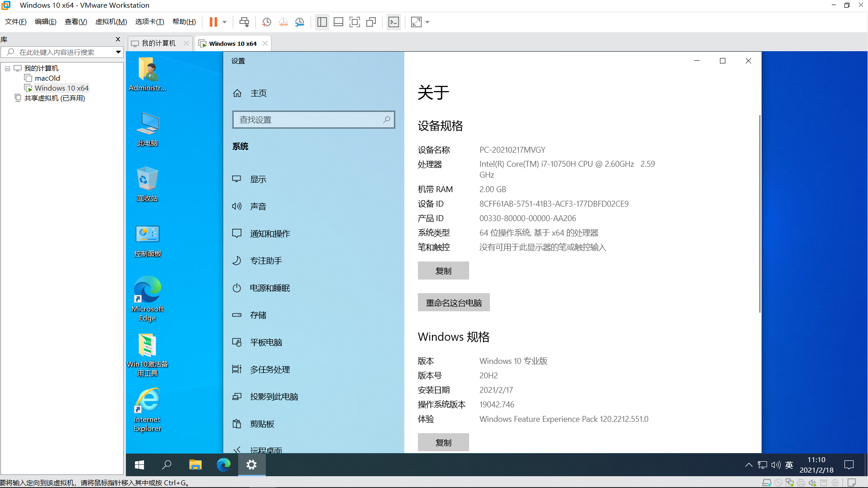
Task: Click the orange pause VM toolbar icon
Action: [213, 22]
